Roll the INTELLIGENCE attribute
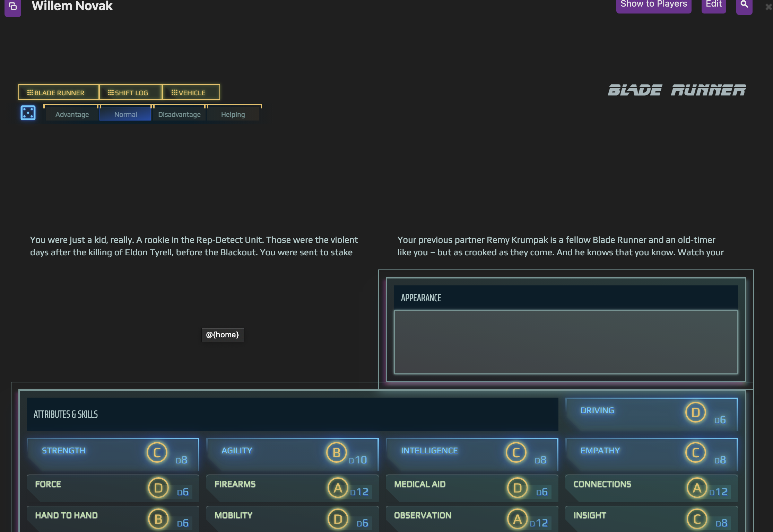Viewport: 773px width, 532px height. click(x=429, y=451)
